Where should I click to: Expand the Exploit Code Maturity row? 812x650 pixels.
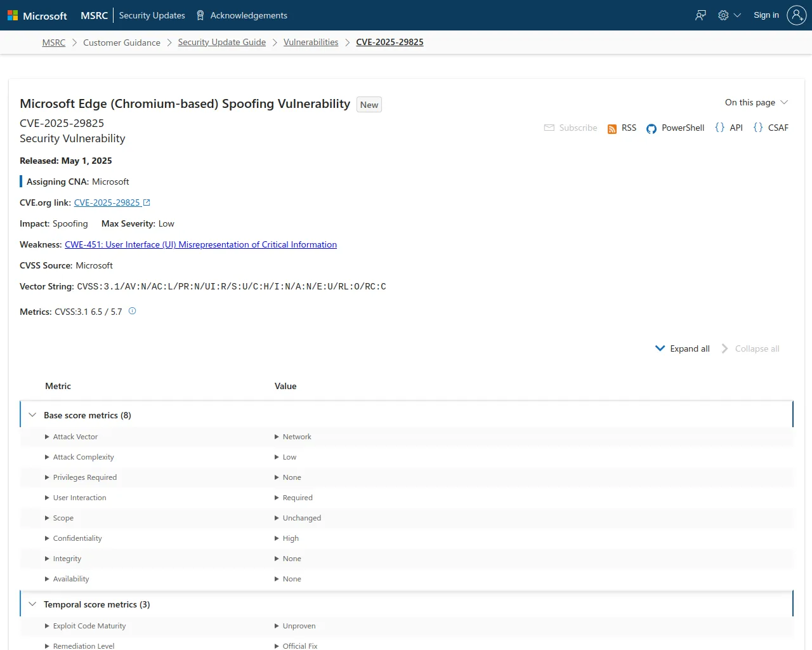pos(85,626)
